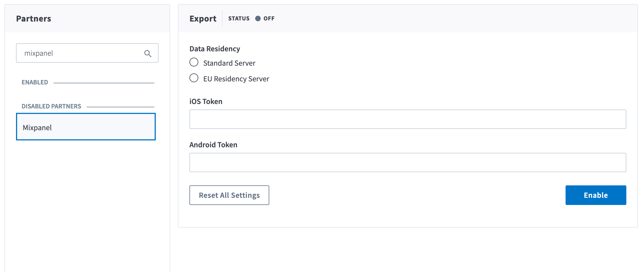The height and width of the screenshot is (272, 644).
Task: Click the Partners panel heading
Action: click(34, 18)
